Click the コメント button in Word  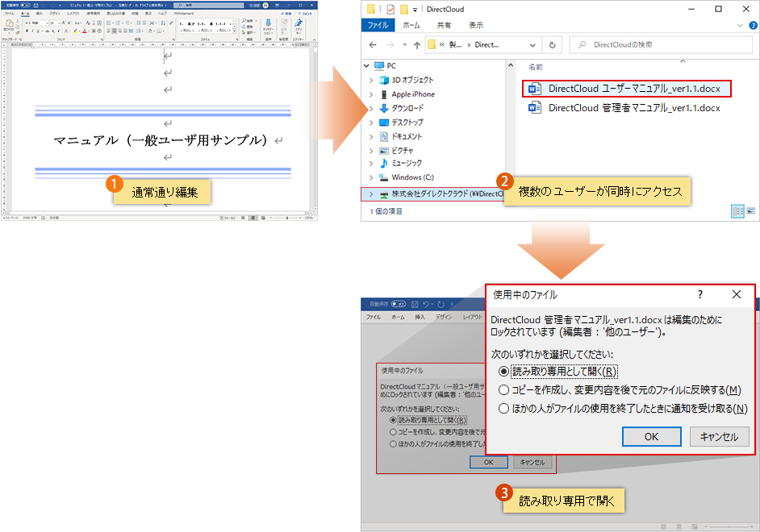(305, 14)
